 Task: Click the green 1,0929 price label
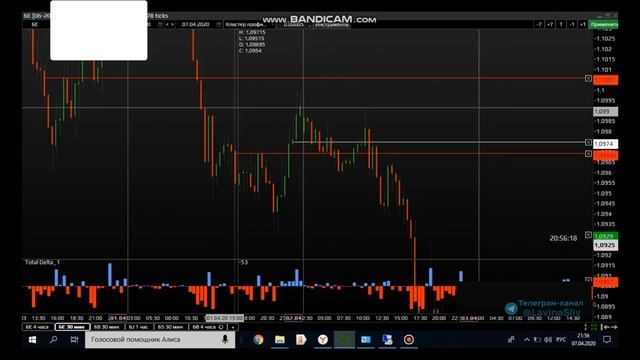[x=605, y=236]
